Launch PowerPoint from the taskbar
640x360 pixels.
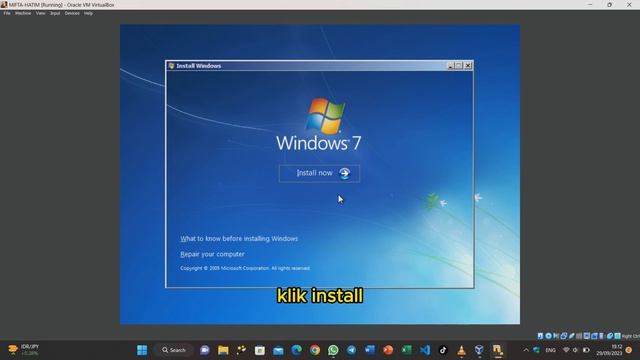pos(388,350)
